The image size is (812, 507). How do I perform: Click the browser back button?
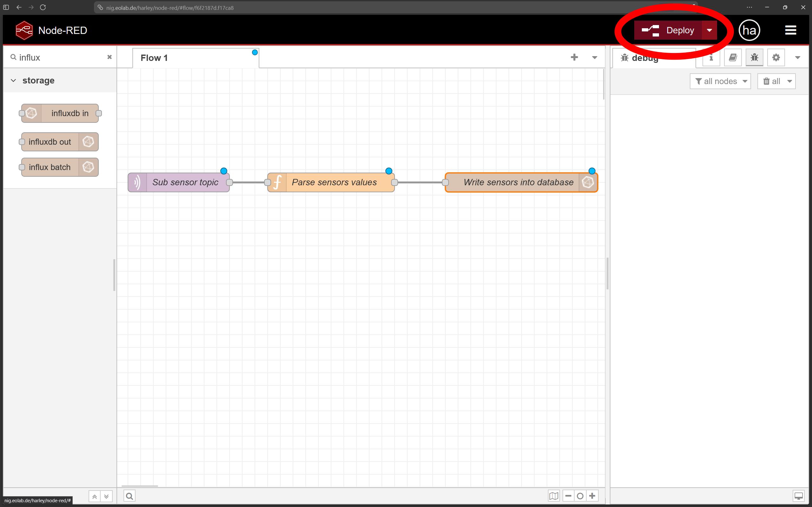[x=19, y=7]
